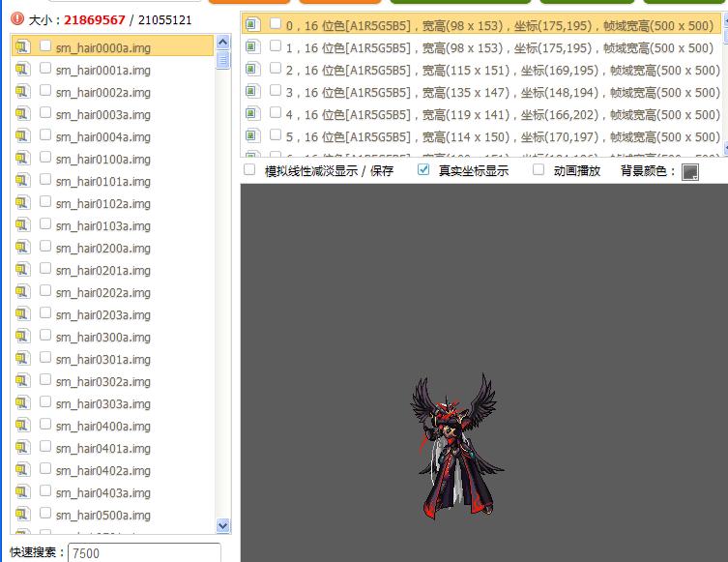Tick checkbox of frame 3 entry
728x562 pixels.
pos(276,90)
